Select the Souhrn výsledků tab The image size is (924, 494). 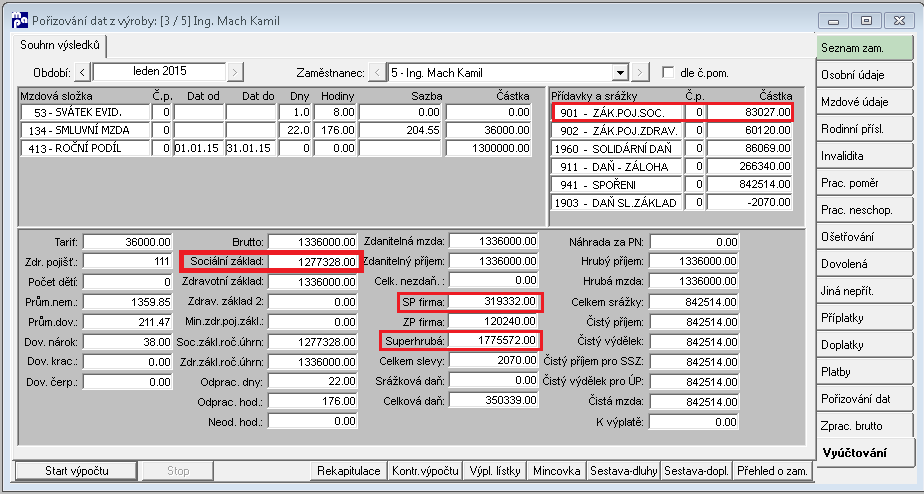[x=60, y=45]
